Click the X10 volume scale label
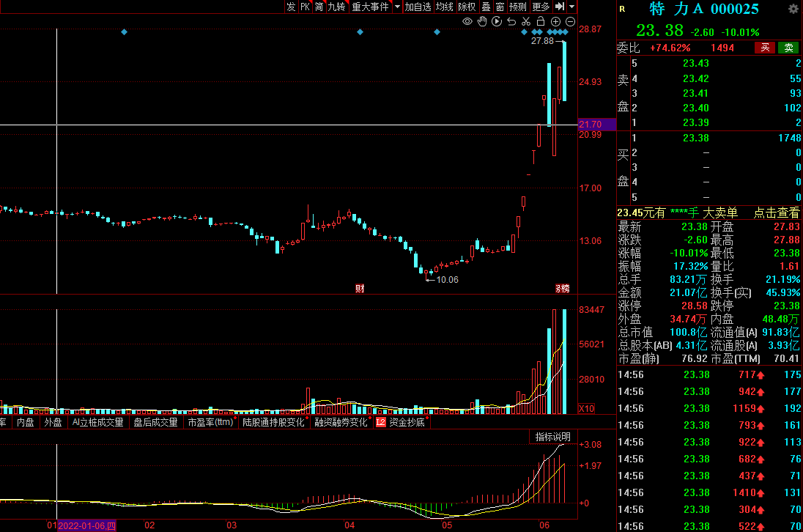 coord(586,409)
